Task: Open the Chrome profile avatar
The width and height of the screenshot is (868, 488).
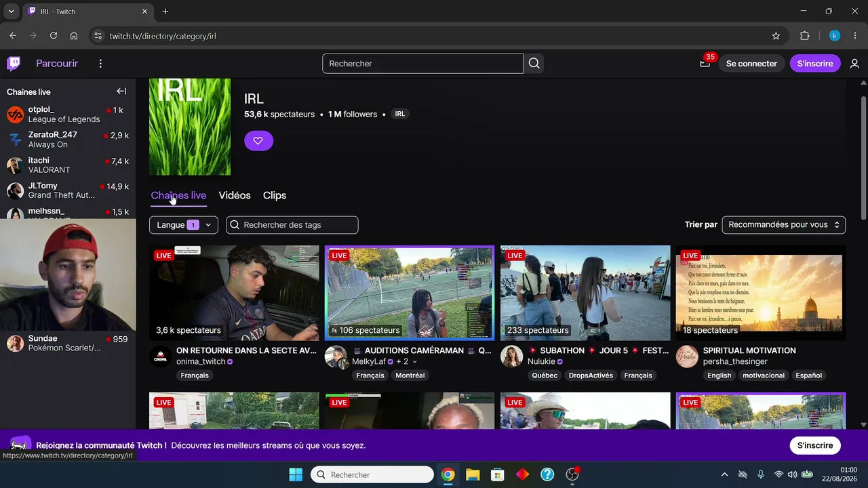Action: 835,36
